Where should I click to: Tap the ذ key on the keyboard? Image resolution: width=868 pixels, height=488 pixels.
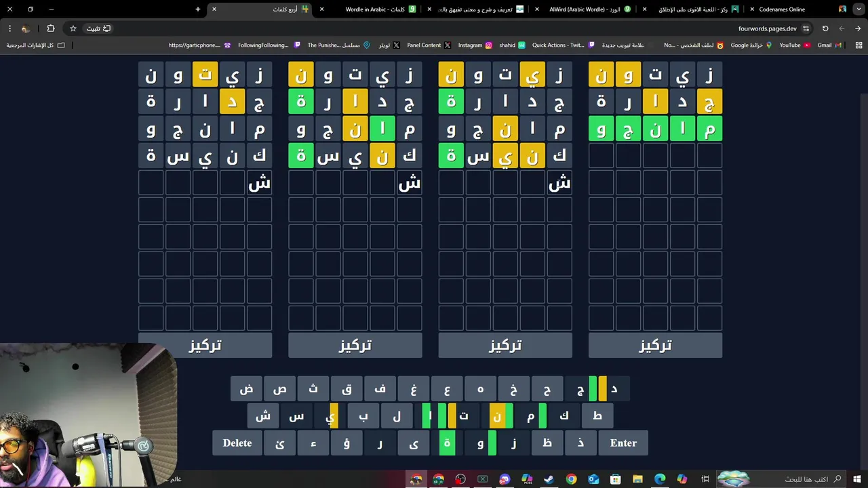pos(580,443)
